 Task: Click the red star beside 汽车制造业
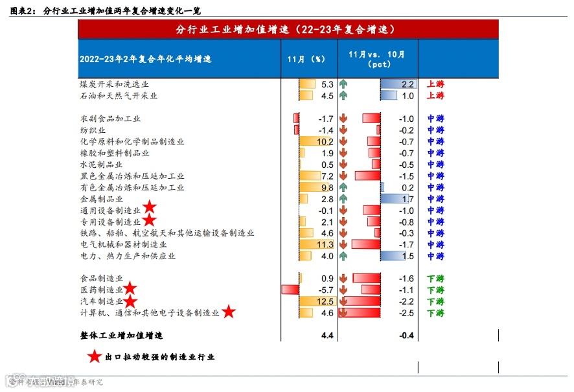(130, 302)
